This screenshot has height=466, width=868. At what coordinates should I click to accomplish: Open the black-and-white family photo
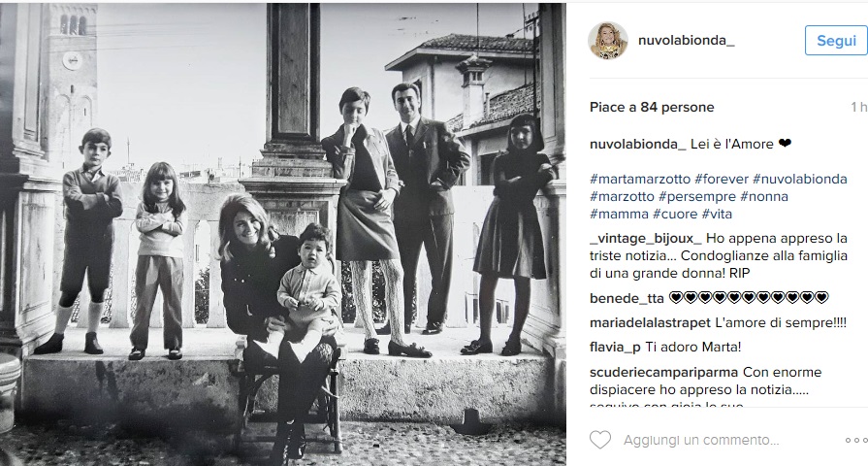pos(283,234)
